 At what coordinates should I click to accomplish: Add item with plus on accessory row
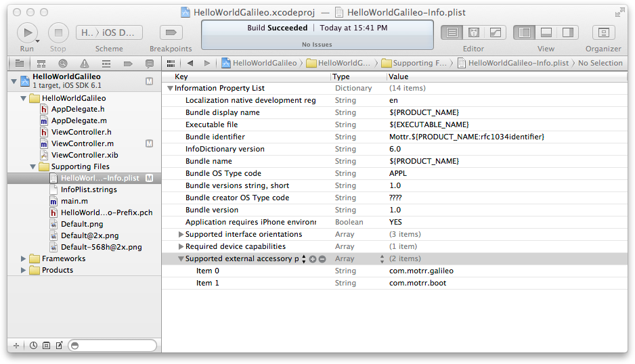[x=313, y=259]
